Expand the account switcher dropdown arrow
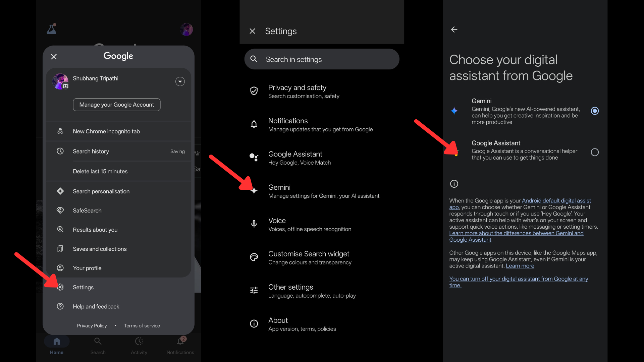Screen dimensions: 644x362 coord(180,81)
